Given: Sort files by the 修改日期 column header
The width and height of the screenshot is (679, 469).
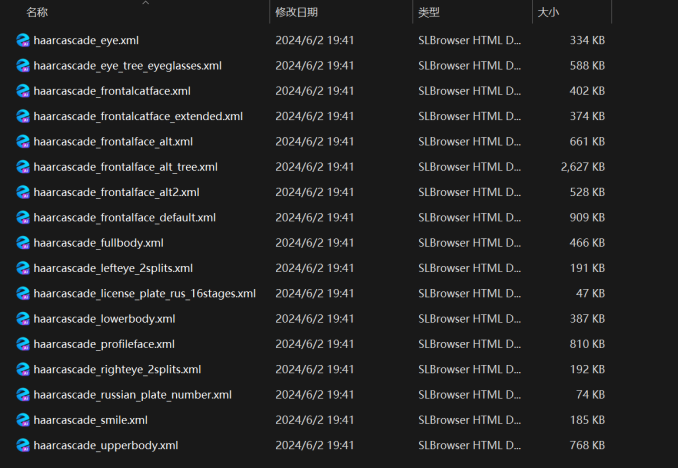Looking at the screenshot, I should pos(297,12).
